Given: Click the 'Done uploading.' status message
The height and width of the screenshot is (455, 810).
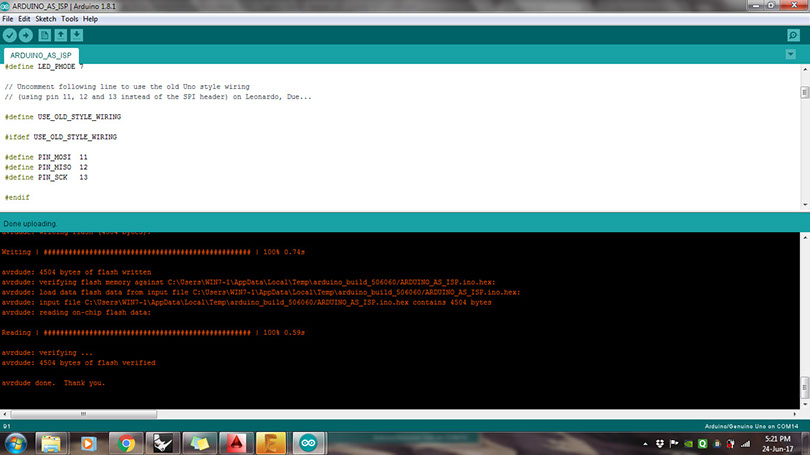Looking at the screenshot, I should pyautogui.click(x=30, y=224).
